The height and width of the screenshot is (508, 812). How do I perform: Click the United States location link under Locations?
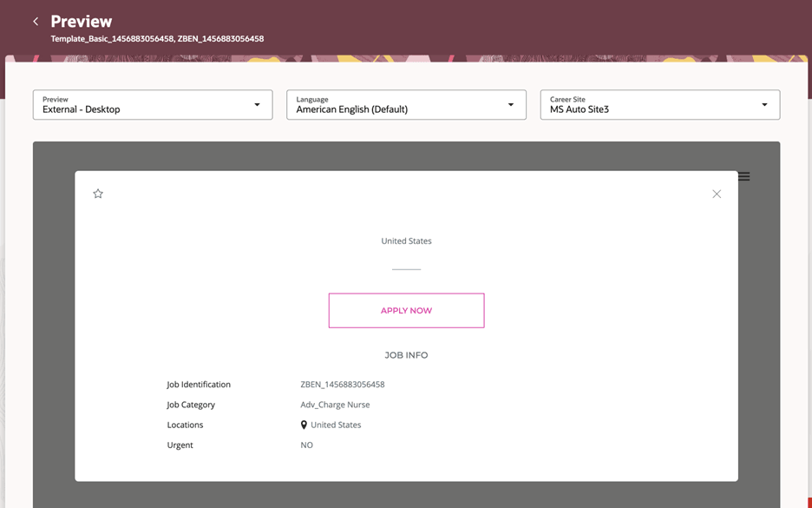[337, 425]
